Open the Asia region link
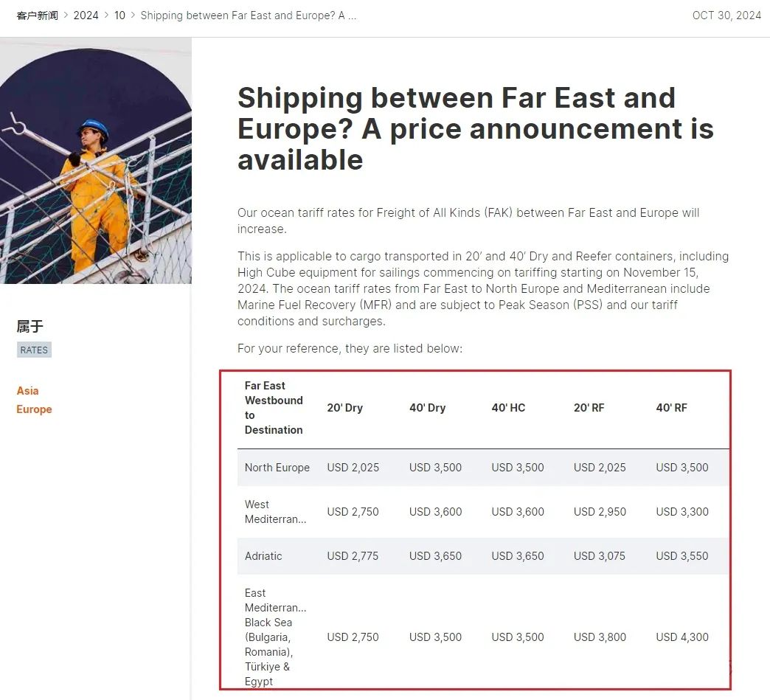The height and width of the screenshot is (700, 770). point(27,390)
